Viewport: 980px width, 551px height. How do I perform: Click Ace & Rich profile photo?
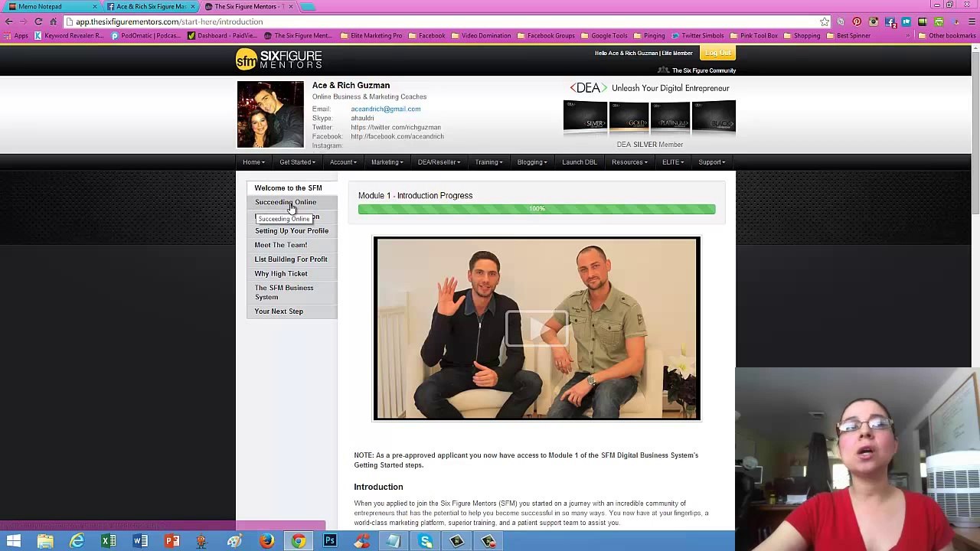(270, 115)
